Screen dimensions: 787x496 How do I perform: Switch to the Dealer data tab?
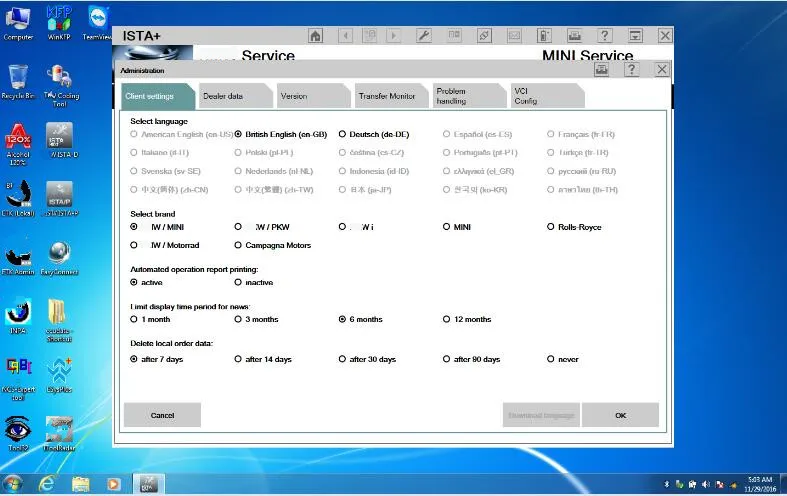234,96
